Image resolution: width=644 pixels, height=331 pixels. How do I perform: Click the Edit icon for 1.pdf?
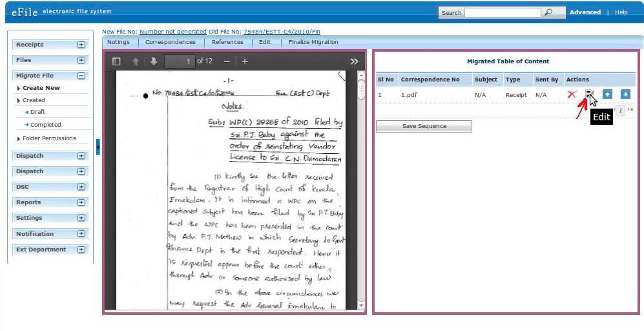click(589, 94)
